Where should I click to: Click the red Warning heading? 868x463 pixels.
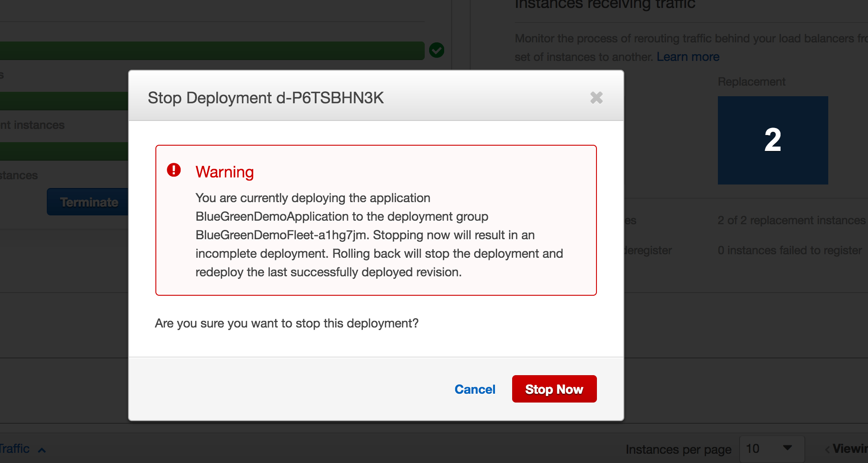pos(224,172)
